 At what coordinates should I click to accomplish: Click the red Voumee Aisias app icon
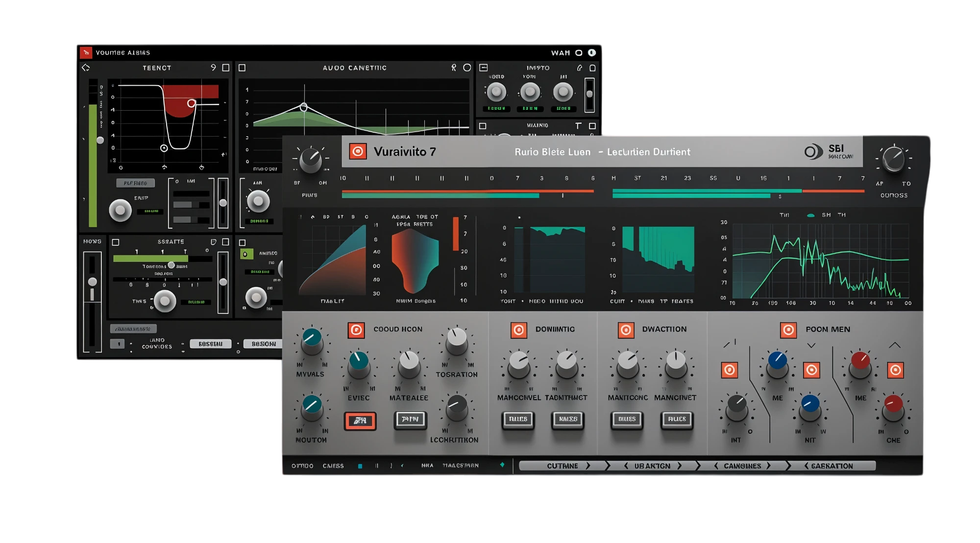[86, 52]
